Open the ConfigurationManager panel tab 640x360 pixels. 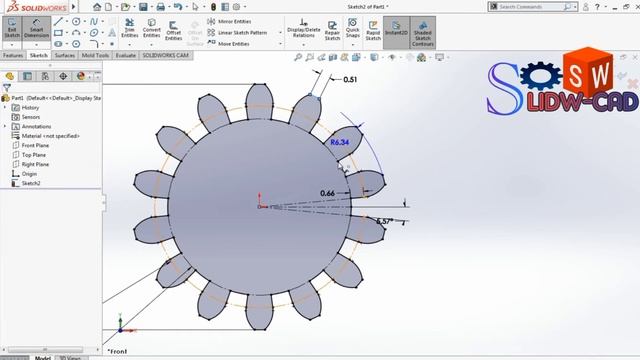point(45,76)
